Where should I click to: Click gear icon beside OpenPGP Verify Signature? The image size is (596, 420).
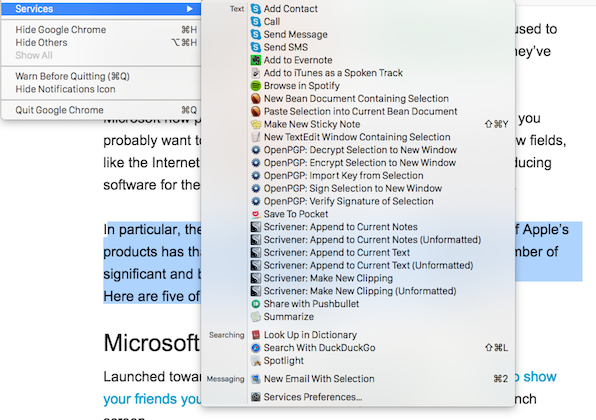(256, 201)
